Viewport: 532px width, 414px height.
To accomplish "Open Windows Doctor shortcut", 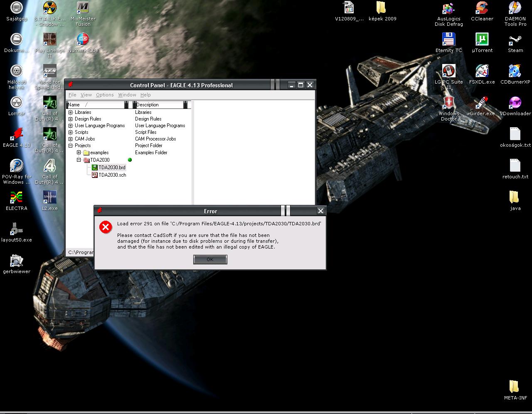I will [x=449, y=109].
